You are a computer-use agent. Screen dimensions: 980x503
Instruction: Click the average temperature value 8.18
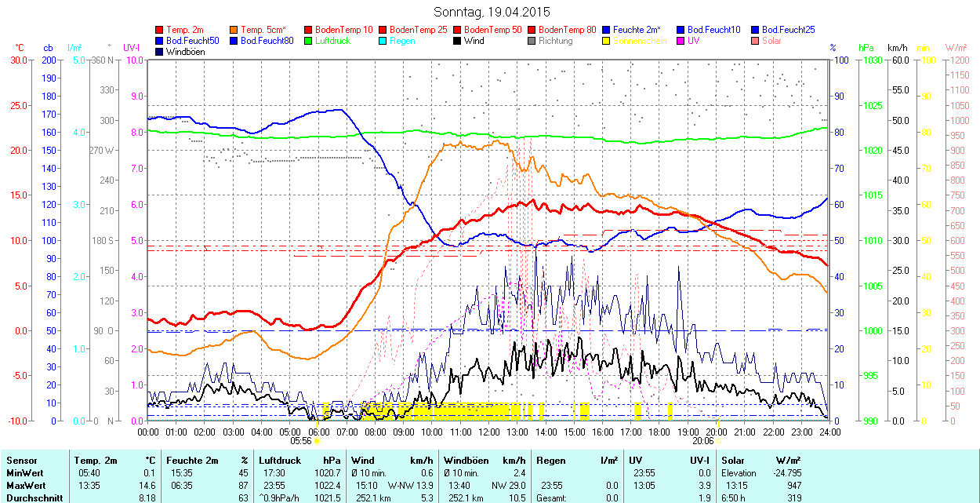pyautogui.click(x=149, y=498)
